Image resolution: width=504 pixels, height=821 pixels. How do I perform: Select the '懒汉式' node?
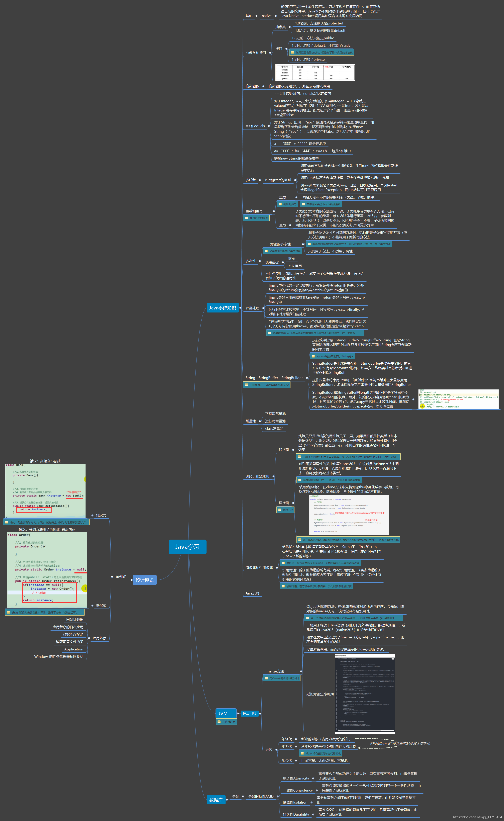(x=101, y=605)
